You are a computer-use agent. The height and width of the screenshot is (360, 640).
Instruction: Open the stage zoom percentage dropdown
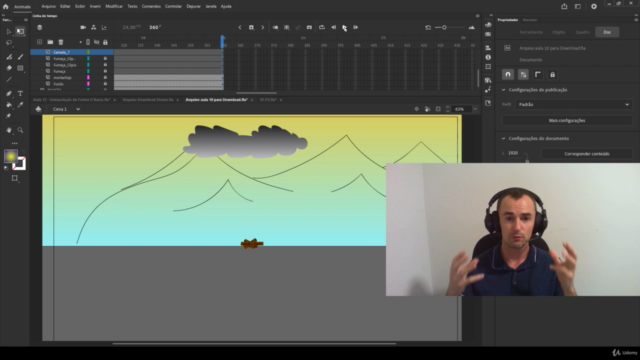(x=475, y=109)
